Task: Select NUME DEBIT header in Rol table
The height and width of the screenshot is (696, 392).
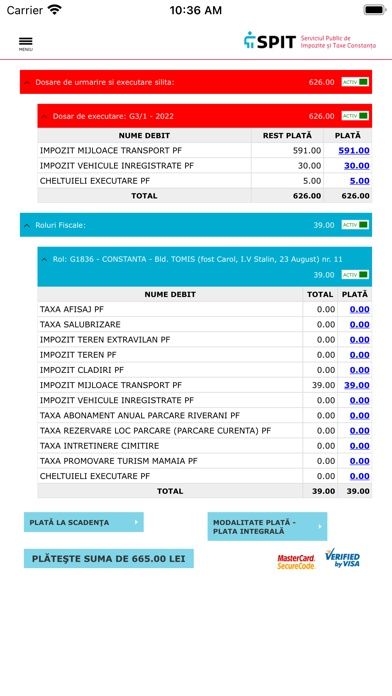Action: point(170,294)
